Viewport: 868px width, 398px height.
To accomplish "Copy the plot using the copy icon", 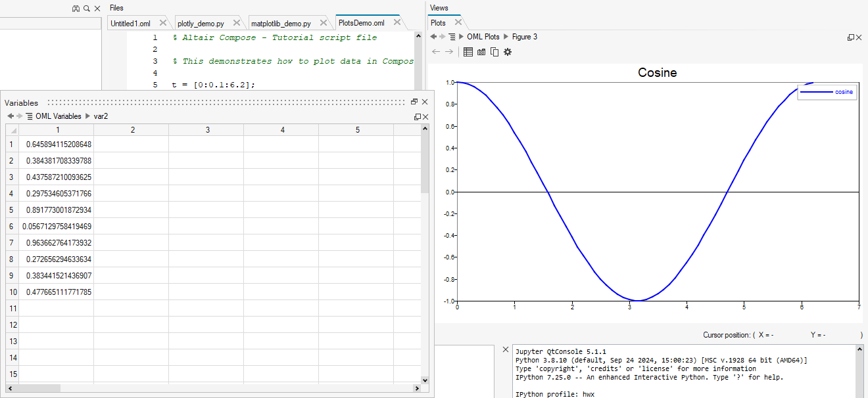I will coord(494,52).
